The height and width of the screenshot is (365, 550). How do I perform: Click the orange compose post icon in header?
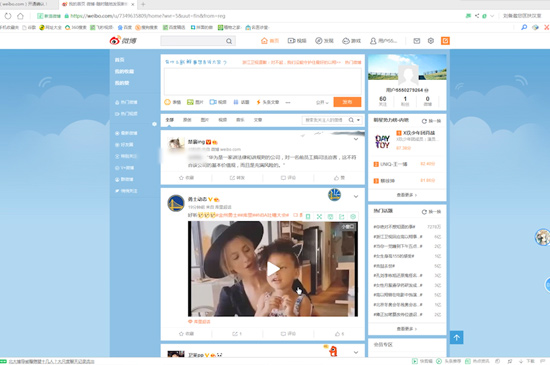coord(445,41)
